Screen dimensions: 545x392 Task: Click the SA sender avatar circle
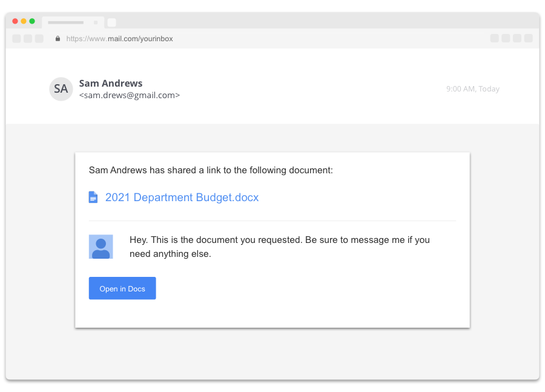[x=61, y=89]
